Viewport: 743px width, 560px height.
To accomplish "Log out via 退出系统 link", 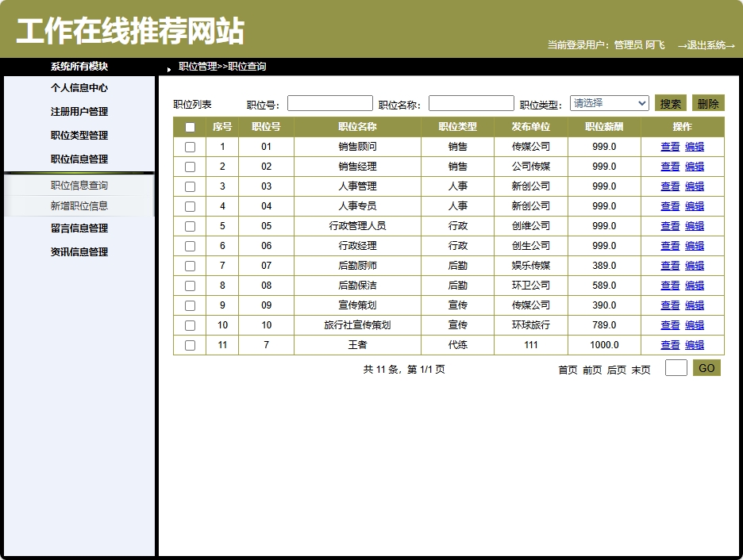I will click(706, 45).
